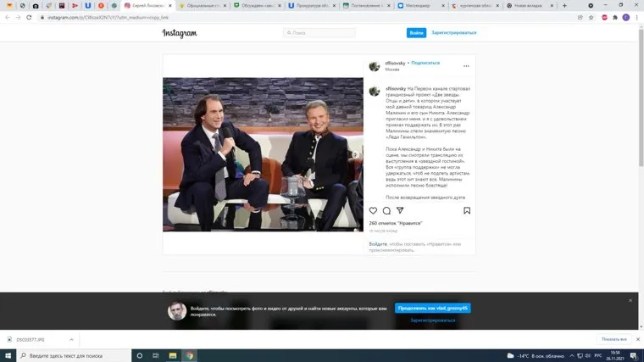Open the three-dots post options menu

[x=466, y=66]
